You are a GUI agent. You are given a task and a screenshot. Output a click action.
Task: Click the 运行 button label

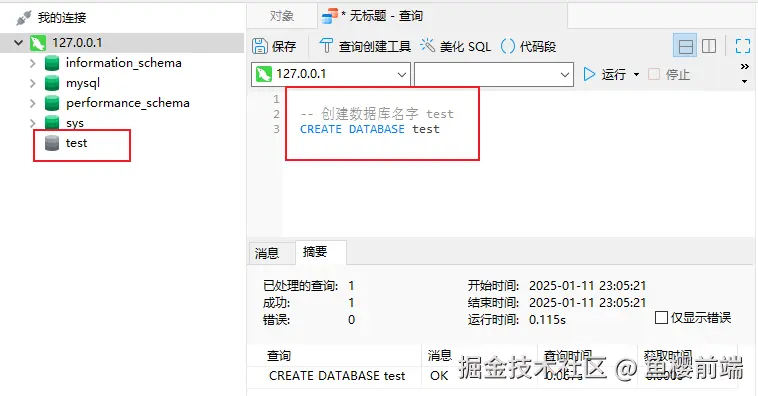613,74
